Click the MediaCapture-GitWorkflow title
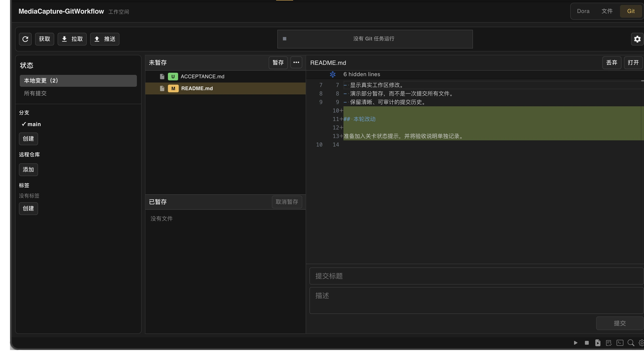Viewport: 644px width, 353px height. 61,11
